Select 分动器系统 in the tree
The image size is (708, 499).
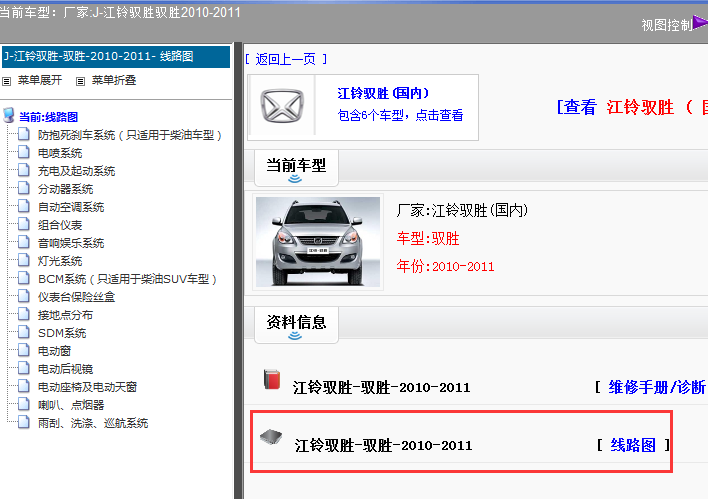coord(65,189)
